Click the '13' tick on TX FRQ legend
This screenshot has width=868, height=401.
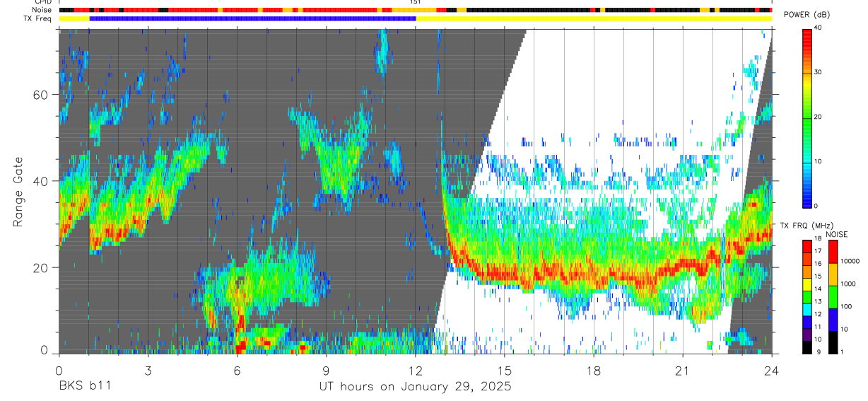coord(819,301)
